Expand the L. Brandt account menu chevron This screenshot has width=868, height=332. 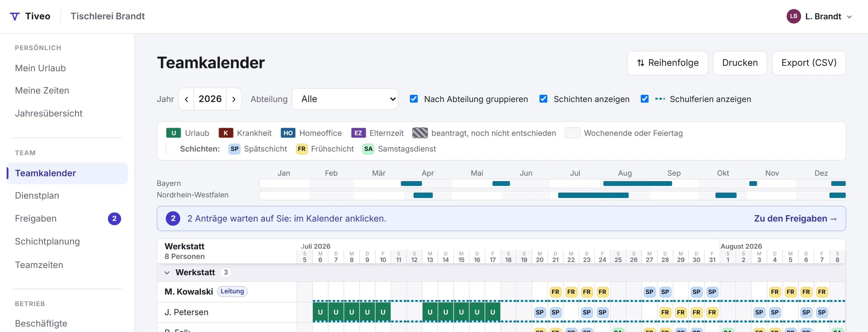pyautogui.click(x=850, y=17)
